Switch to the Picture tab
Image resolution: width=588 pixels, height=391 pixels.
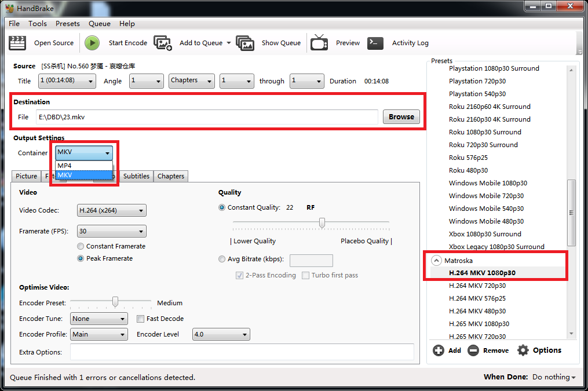click(x=26, y=176)
